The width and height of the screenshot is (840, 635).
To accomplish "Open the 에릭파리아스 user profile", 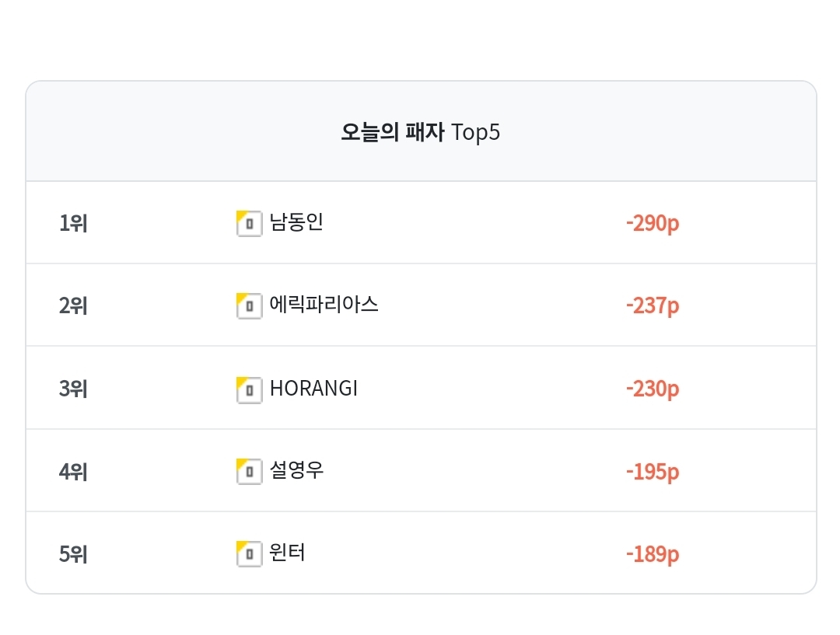I will tap(324, 304).
